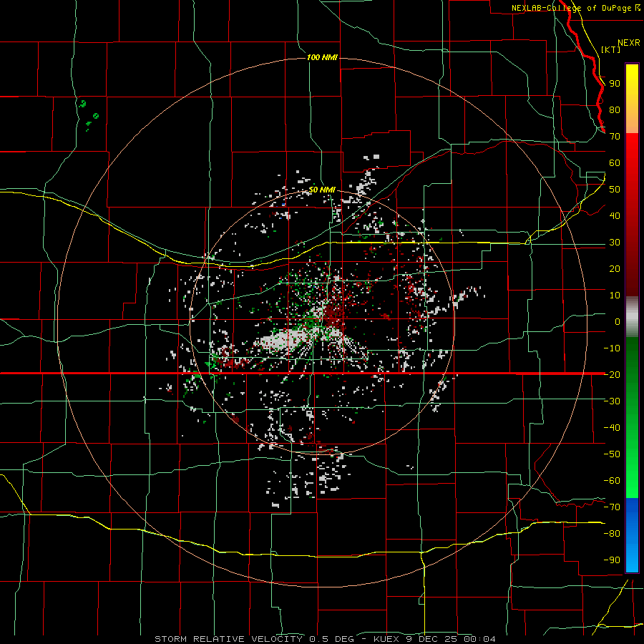Click the -70 value on the velocity scale
The width and height of the screenshot is (644, 644).
tap(612, 507)
